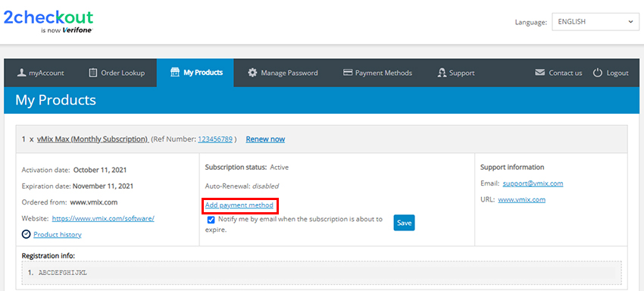Click the Payment Methods card icon
The height and width of the screenshot is (291, 644).
click(x=348, y=73)
